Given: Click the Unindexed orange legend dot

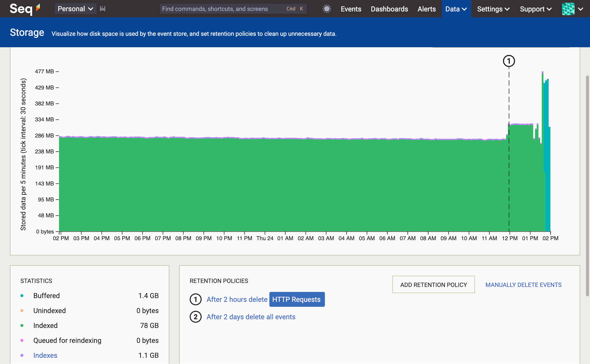Looking at the screenshot, I should click(22, 311).
